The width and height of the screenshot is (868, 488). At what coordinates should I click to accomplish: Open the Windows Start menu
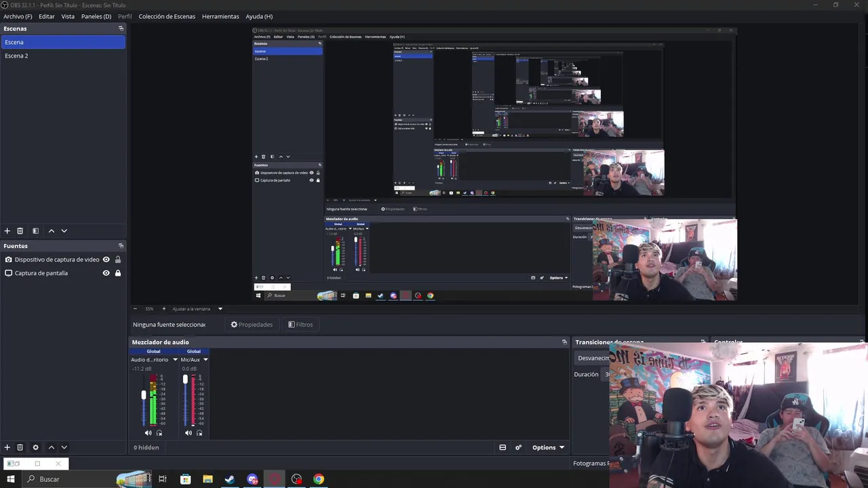pyautogui.click(x=10, y=479)
